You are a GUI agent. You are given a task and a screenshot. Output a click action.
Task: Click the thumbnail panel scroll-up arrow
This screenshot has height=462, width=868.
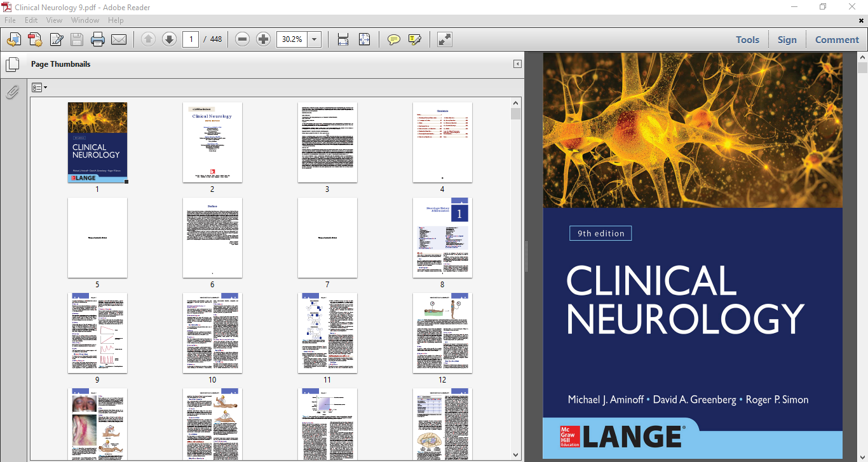click(x=515, y=103)
